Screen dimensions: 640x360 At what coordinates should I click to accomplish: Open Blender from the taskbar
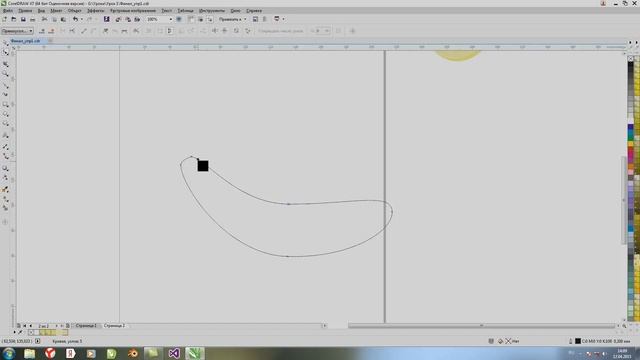[x=132, y=353]
